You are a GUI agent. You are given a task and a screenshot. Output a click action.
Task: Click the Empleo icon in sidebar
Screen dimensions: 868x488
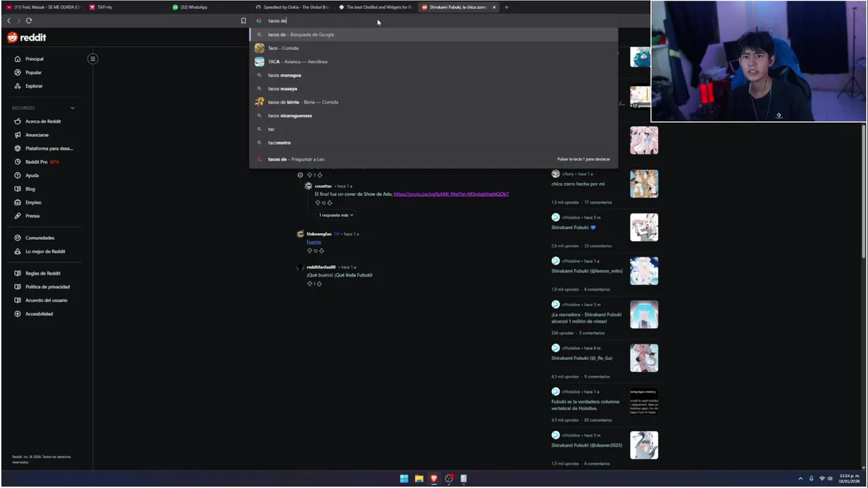click(18, 202)
